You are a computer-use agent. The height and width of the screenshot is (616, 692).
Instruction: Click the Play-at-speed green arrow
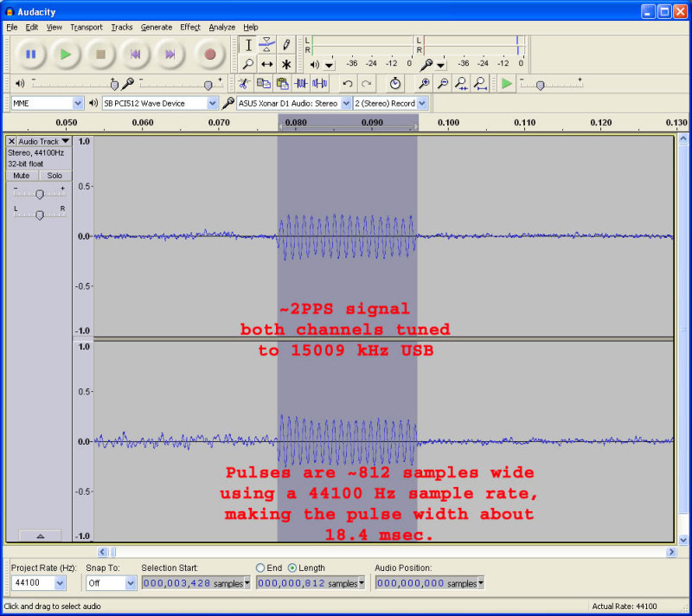tap(507, 83)
